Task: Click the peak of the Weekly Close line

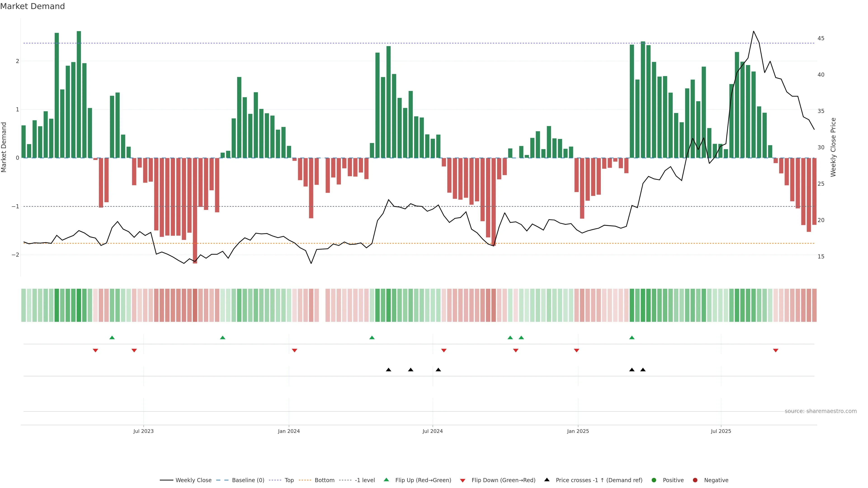Action: [753, 31]
